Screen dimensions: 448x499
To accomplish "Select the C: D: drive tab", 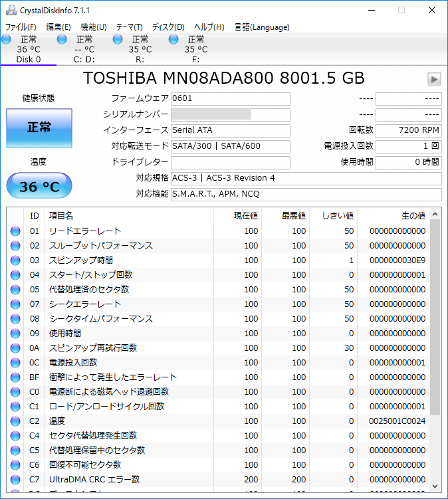I will [84, 49].
